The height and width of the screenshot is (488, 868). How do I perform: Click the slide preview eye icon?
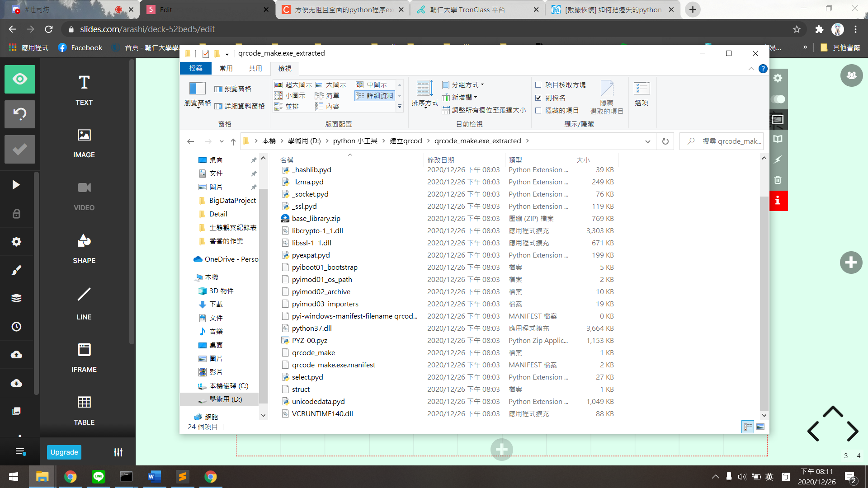pos(19,79)
